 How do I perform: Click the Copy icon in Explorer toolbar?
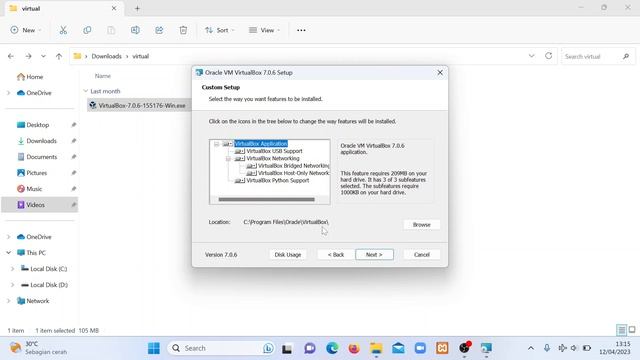point(87,30)
